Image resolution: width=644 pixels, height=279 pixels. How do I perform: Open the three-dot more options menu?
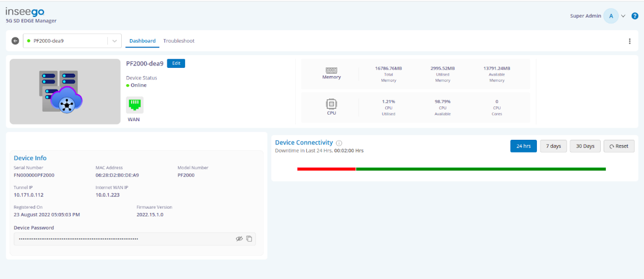[x=629, y=41]
